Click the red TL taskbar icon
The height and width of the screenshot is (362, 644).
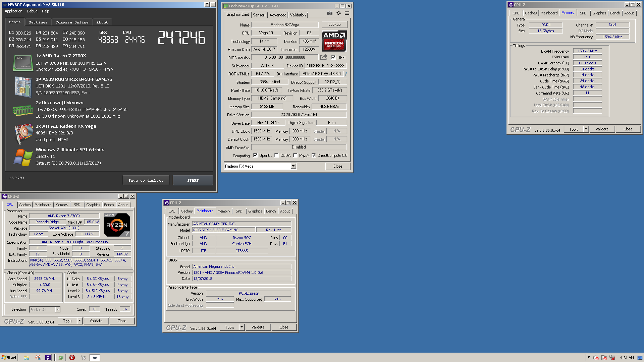pos(72,358)
